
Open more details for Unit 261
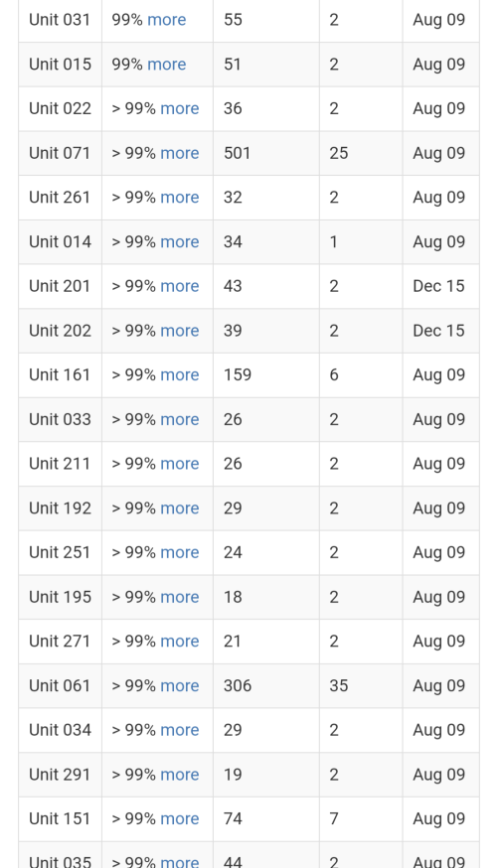click(180, 197)
